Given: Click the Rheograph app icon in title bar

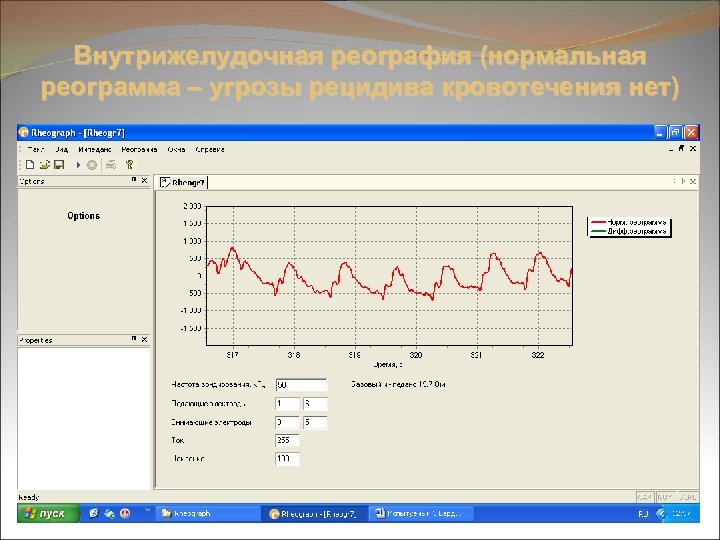Looking at the screenshot, I should 24,133.
